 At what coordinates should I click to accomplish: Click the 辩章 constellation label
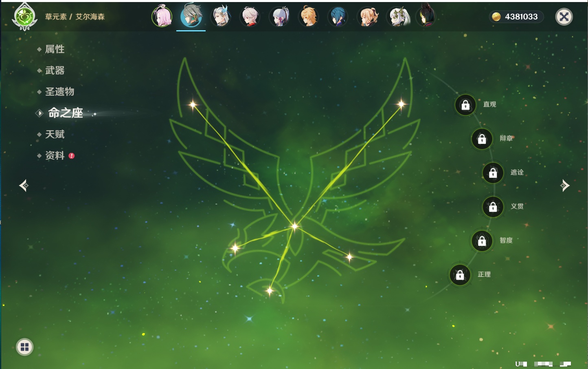(x=506, y=138)
